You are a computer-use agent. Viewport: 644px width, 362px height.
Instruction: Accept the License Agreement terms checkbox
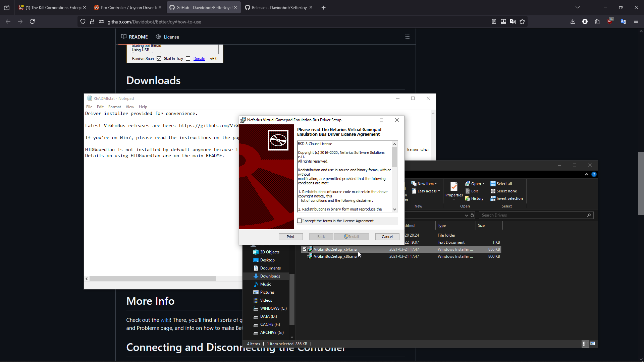click(300, 221)
